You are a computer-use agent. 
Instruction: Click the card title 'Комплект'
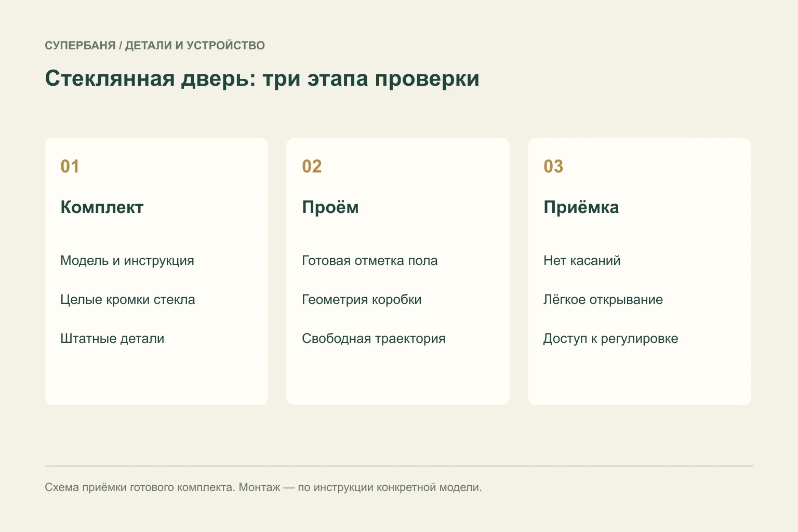point(102,207)
